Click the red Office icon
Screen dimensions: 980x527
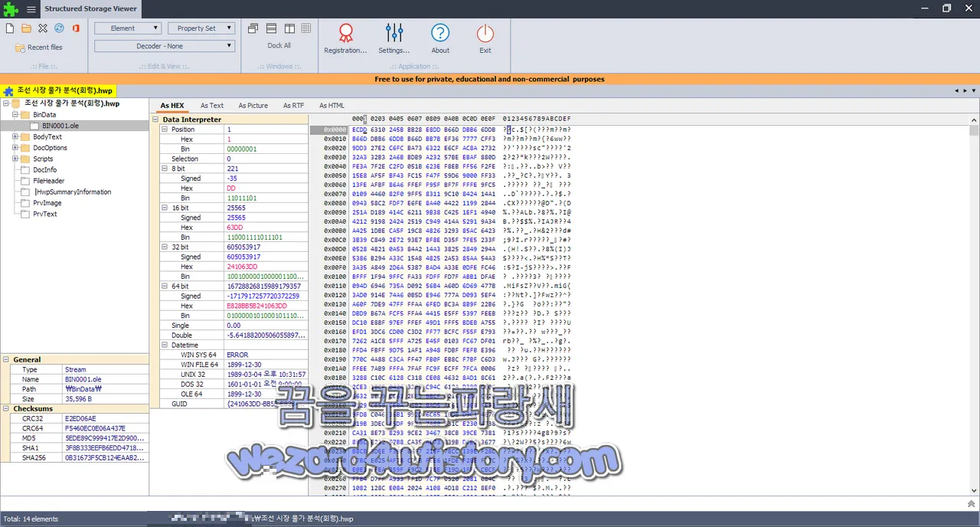click(x=76, y=28)
